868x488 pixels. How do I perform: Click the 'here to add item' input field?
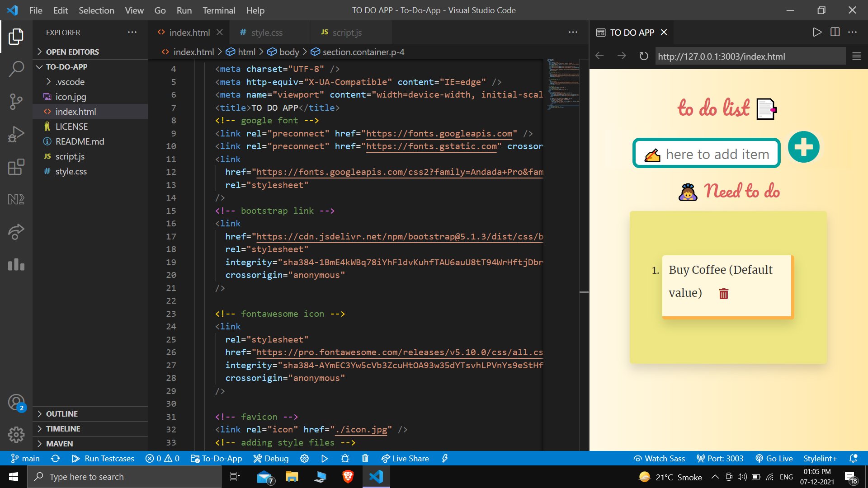(717, 154)
